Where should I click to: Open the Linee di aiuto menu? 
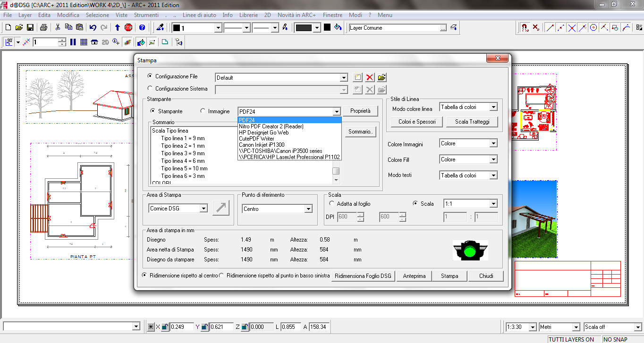click(x=199, y=15)
